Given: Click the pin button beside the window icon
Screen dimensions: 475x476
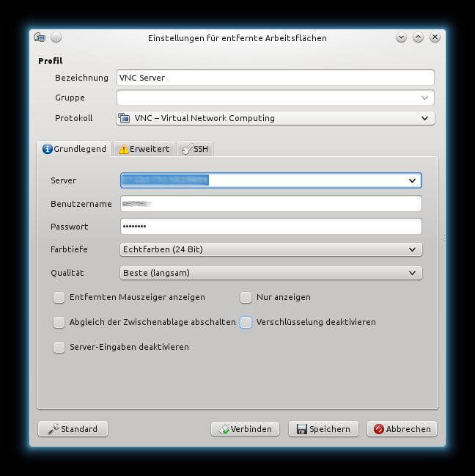Looking at the screenshot, I should 56,37.
